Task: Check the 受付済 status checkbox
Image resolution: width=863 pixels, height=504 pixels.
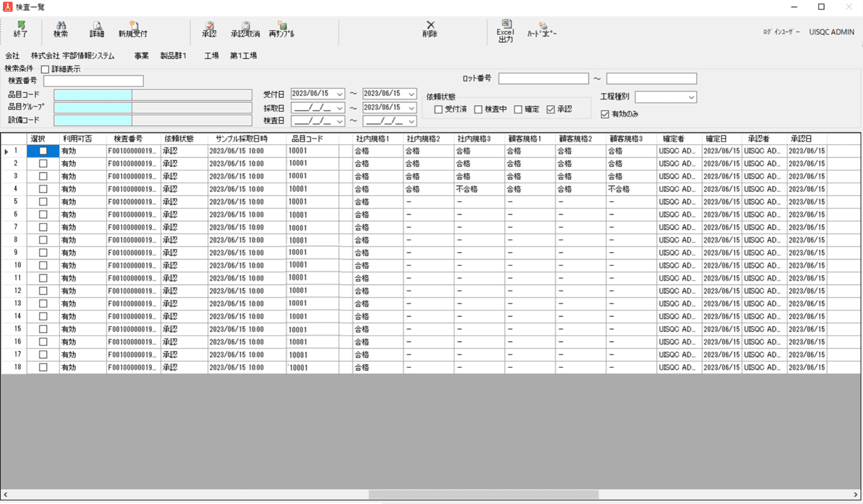Action: pyautogui.click(x=438, y=110)
